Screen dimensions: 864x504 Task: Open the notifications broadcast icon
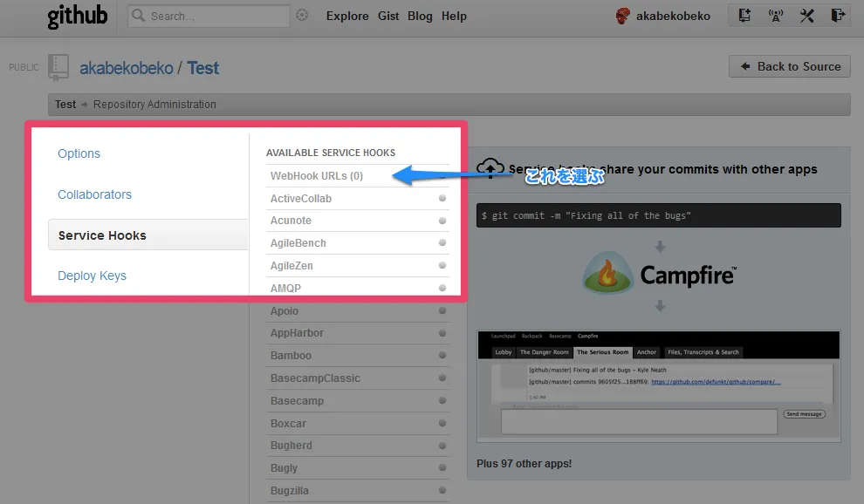click(775, 16)
